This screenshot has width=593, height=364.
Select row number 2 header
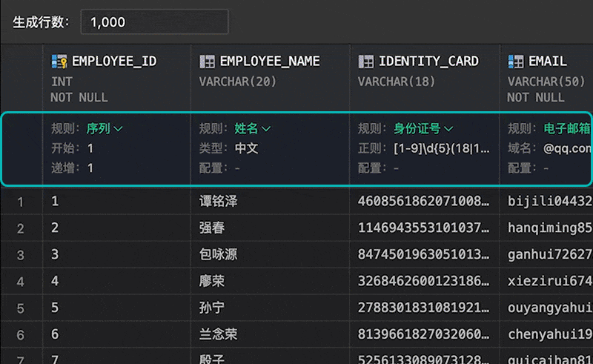click(21, 228)
